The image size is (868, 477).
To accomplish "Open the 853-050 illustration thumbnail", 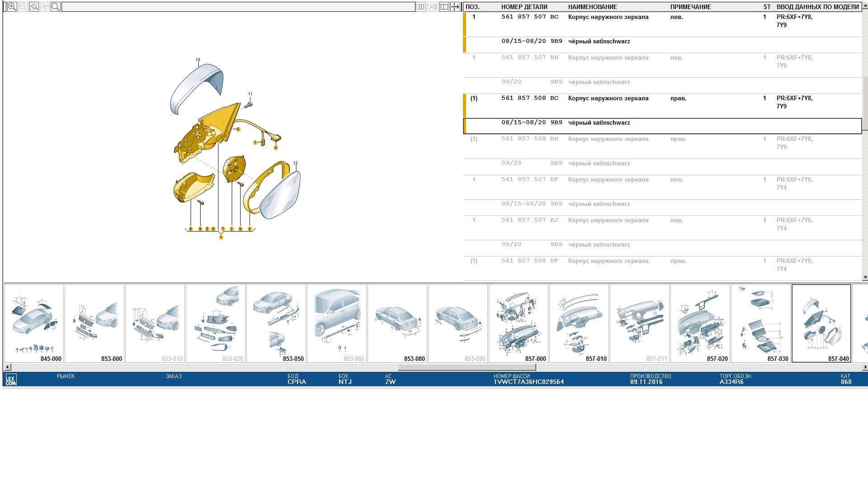I will 276,323.
